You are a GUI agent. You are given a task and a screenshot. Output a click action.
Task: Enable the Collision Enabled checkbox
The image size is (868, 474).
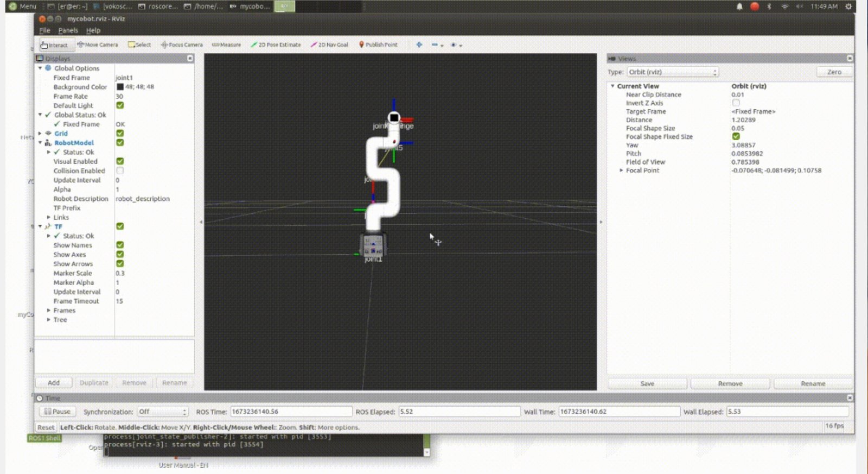(x=120, y=170)
